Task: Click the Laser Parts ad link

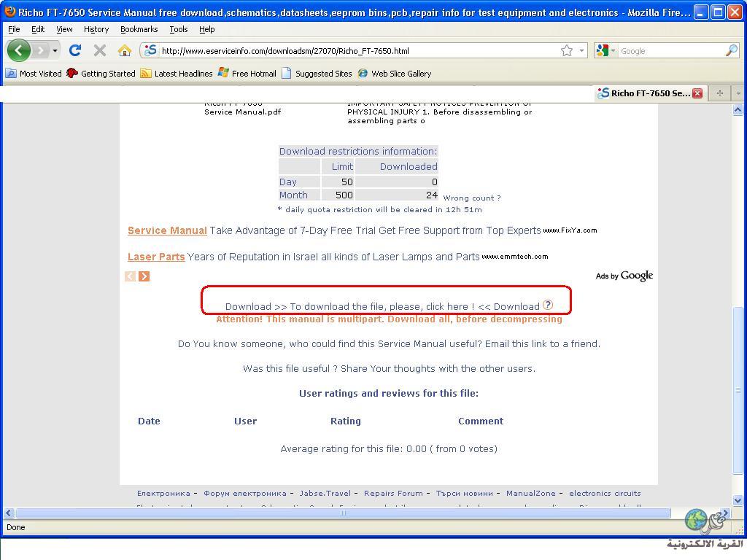Action: point(156,257)
